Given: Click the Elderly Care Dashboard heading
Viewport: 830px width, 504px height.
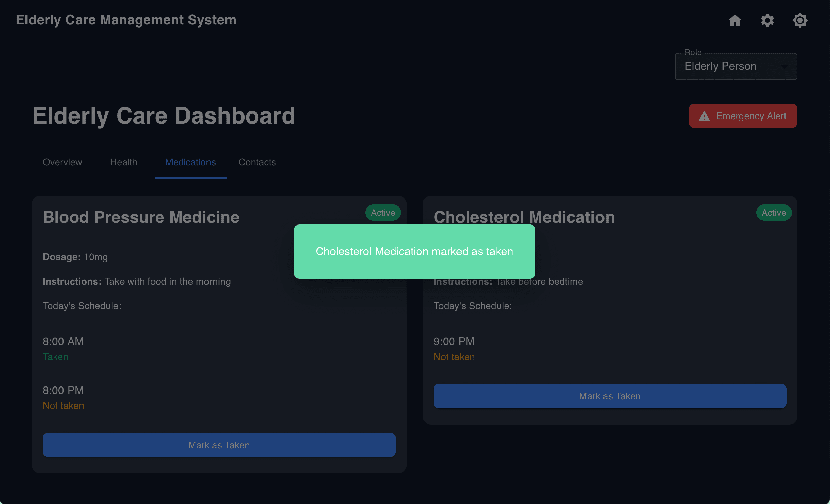Looking at the screenshot, I should click(x=164, y=116).
